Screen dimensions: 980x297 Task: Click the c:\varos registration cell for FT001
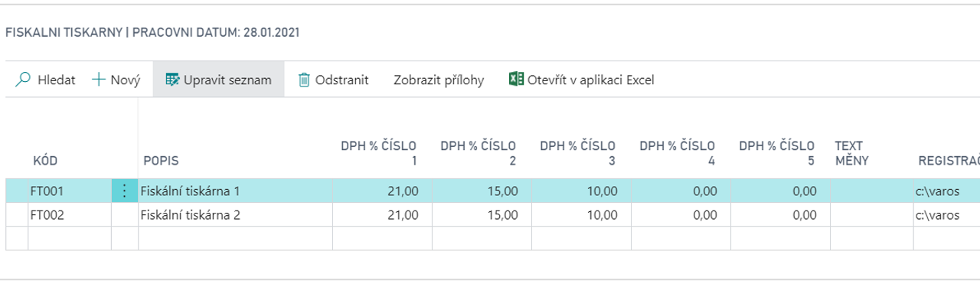point(946,191)
